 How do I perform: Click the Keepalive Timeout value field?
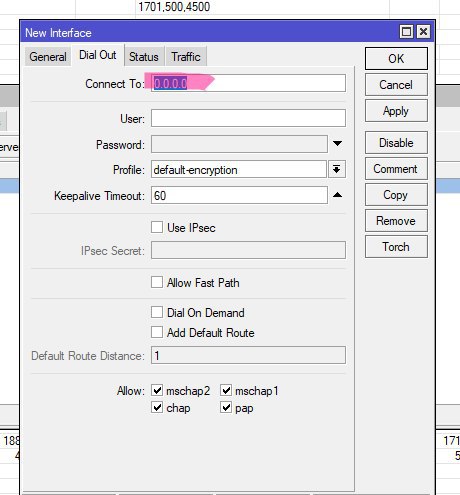coord(239,195)
